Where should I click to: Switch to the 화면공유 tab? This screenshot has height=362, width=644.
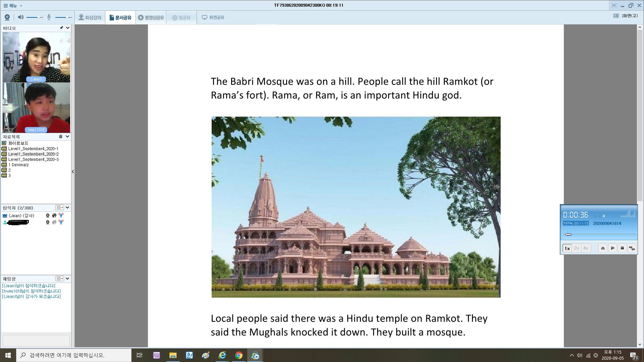pos(213,17)
